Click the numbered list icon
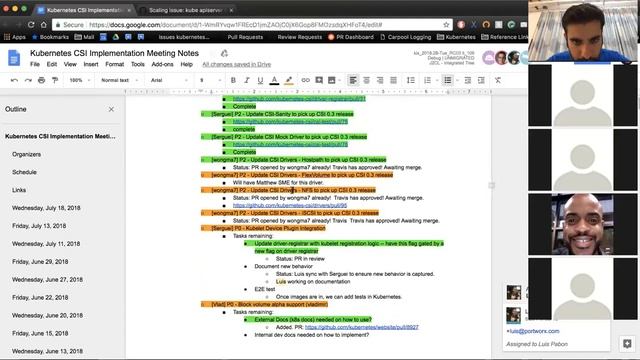This screenshot has width=640, height=360. (x=427, y=80)
